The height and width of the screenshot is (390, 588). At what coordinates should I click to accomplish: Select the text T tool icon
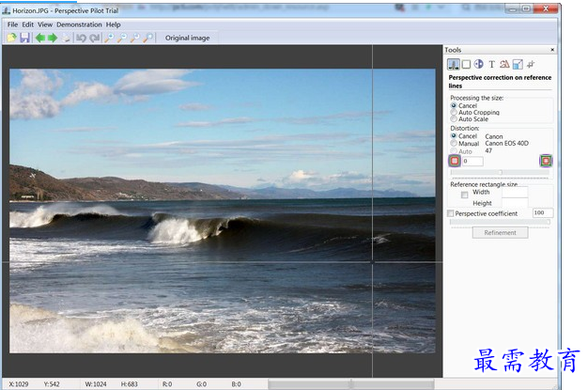pos(491,64)
